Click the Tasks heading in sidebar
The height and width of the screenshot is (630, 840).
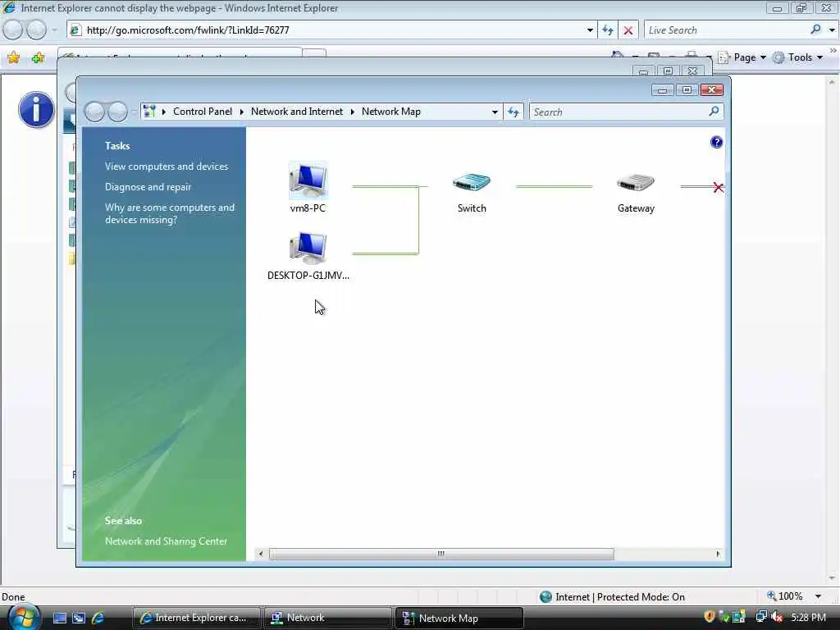(x=117, y=146)
